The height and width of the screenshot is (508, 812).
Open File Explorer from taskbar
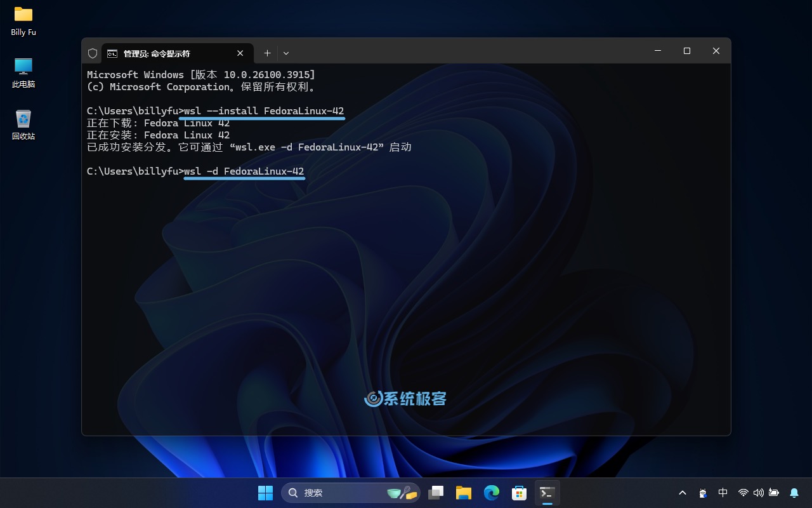[x=464, y=493]
